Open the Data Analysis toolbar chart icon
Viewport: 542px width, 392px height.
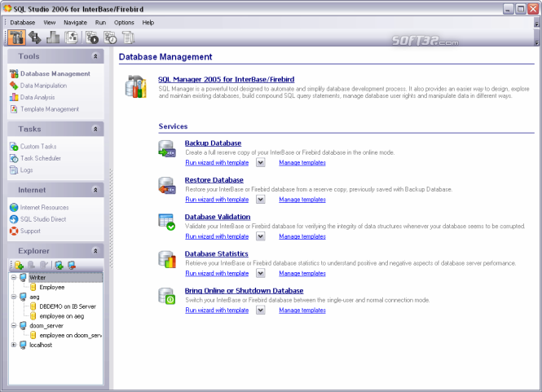[x=53, y=37]
